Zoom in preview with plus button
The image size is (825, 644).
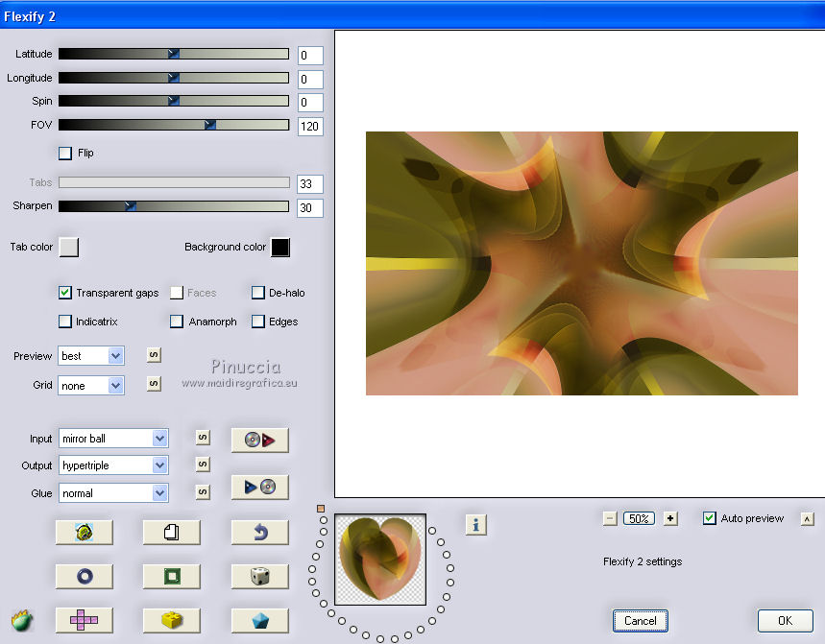[x=670, y=519]
